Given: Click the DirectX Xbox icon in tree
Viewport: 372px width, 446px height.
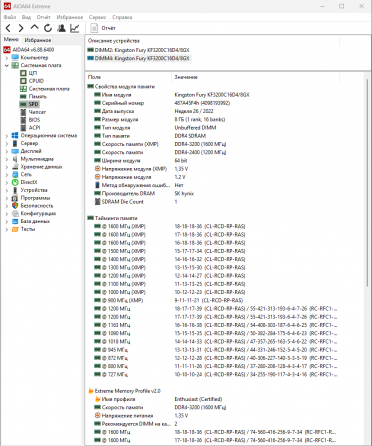Looking at the screenshot, I should tap(15, 182).
